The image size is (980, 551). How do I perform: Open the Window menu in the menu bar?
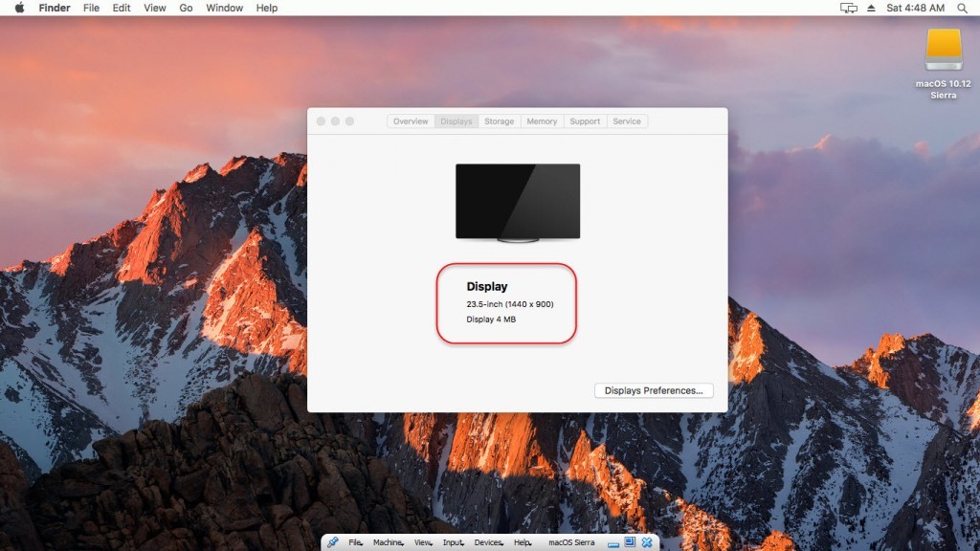[x=224, y=8]
